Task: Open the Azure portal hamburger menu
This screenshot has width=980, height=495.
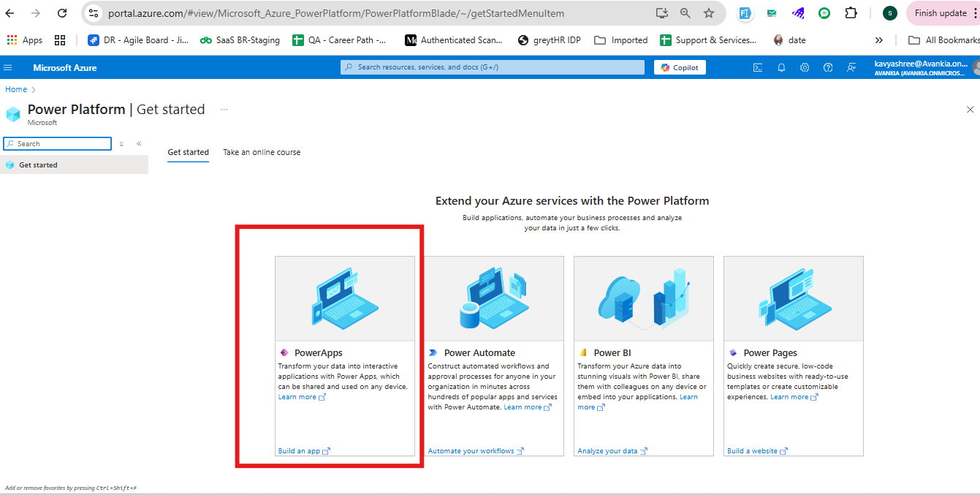Action: coord(8,67)
